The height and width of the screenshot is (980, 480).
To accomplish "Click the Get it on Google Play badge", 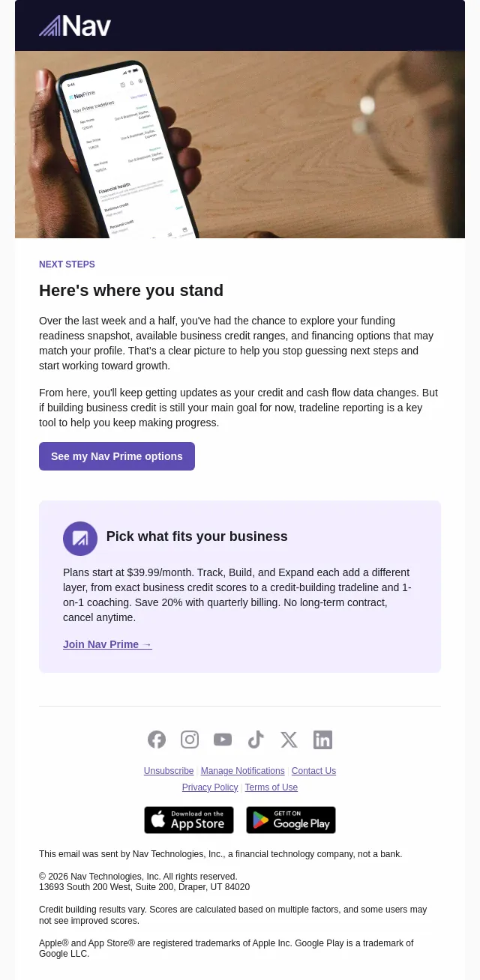I will [x=291, y=820].
